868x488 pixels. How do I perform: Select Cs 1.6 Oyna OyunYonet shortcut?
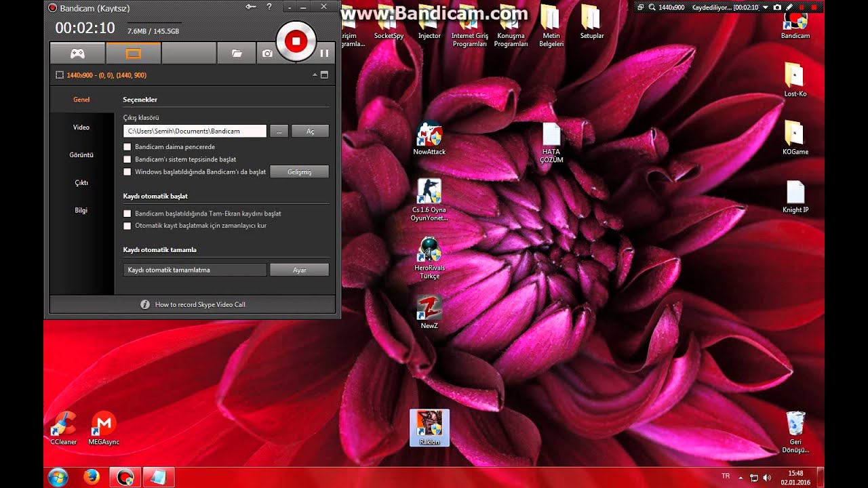pyautogui.click(x=429, y=200)
